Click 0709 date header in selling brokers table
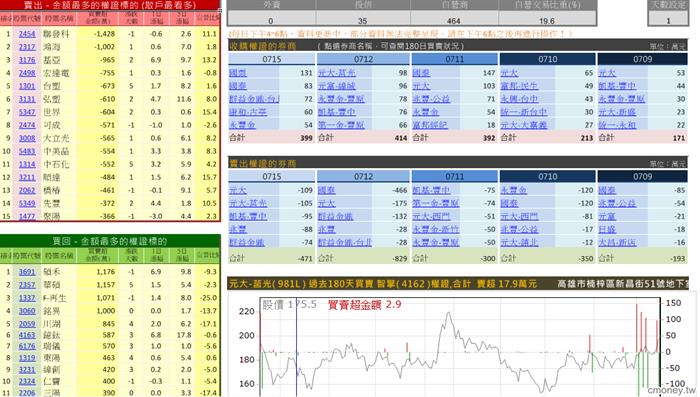700x397 pixels. pyautogui.click(x=642, y=176)
